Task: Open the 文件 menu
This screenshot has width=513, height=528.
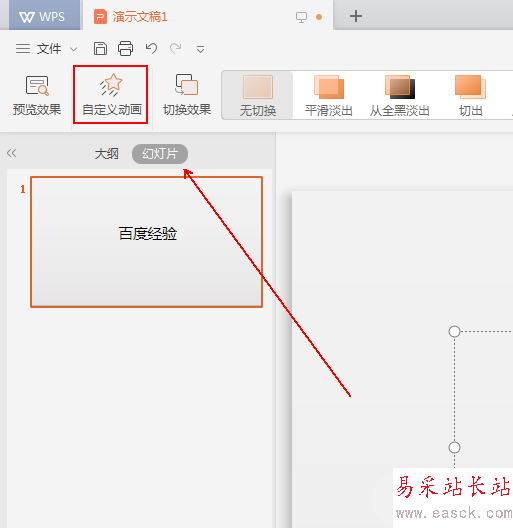Action: click(49, 49)
